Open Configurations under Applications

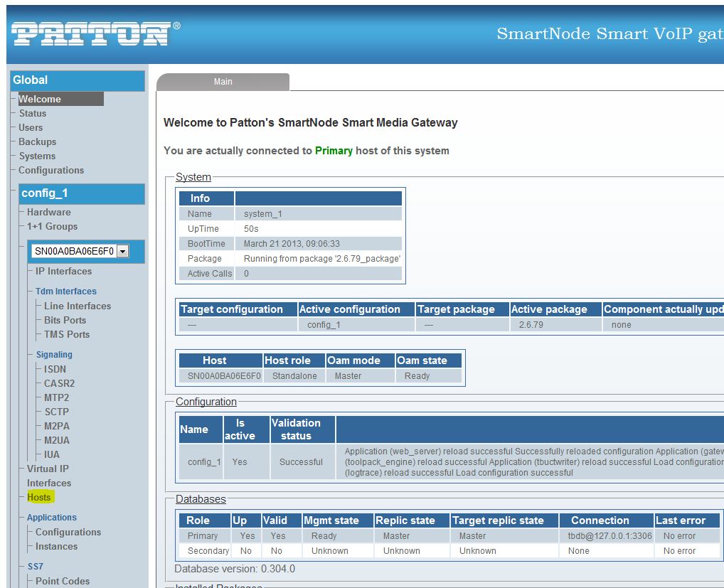(x=68, y=532)
